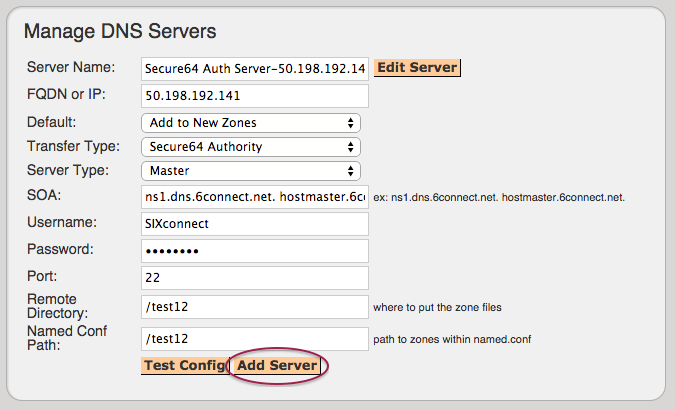This screenshot has width=675, height=410.
Task: Expand the Transfer Type dropdown
Action: [251, 147]
